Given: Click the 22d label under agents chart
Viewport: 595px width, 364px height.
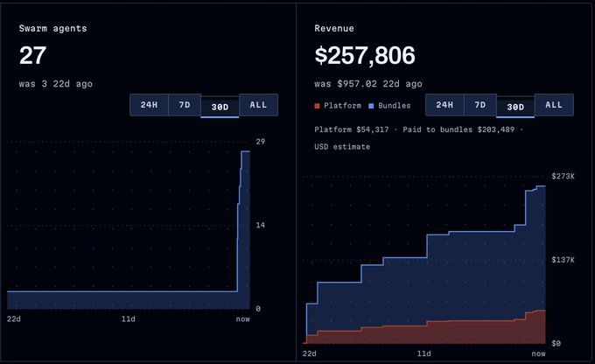Looking at the screenshot, I should (14, 319).
